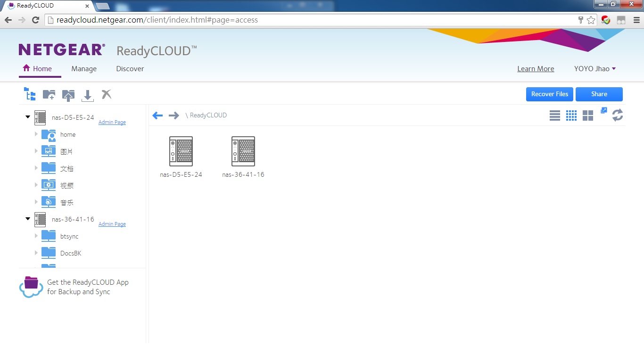Expand the 图片 folder node
This screenshot has height=355, width=644.
[36, 151]
